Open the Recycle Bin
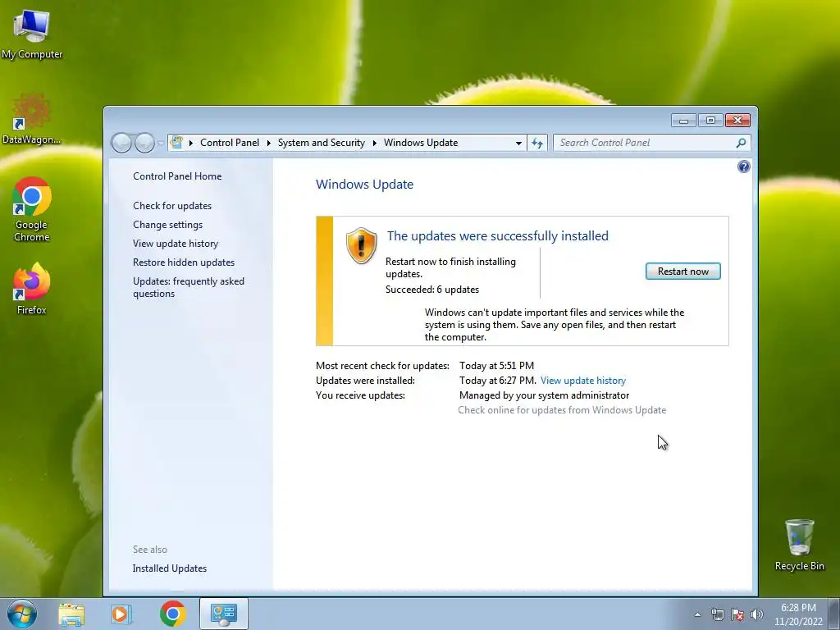Image resolution: width=840 pixels, height=630 pixels. (799, 545)
